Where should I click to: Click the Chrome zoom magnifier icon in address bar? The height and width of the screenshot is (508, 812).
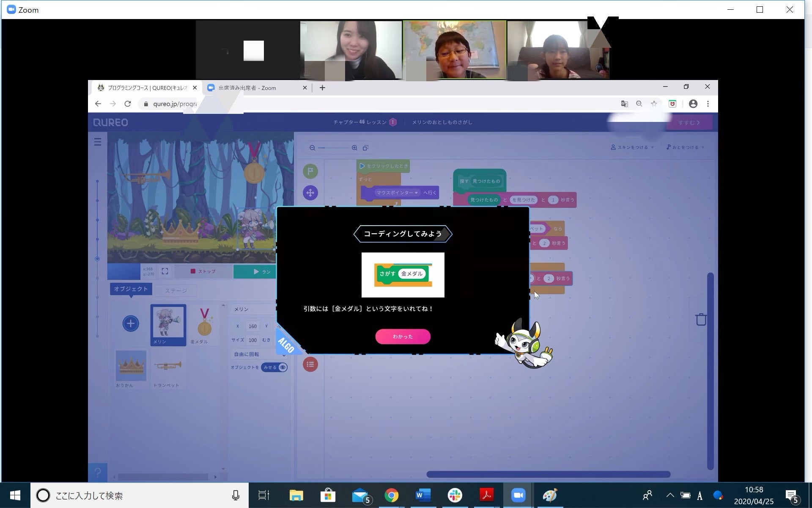(x=639, y=104)
